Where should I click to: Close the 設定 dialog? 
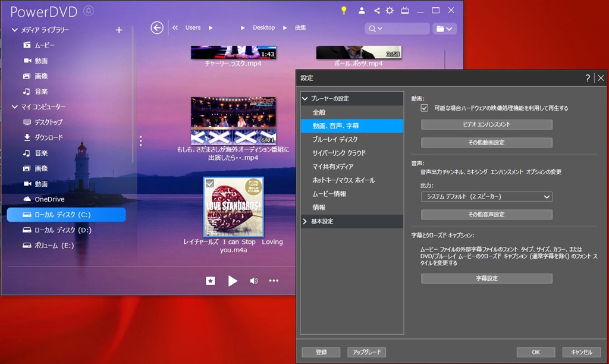tap(601, 78)
